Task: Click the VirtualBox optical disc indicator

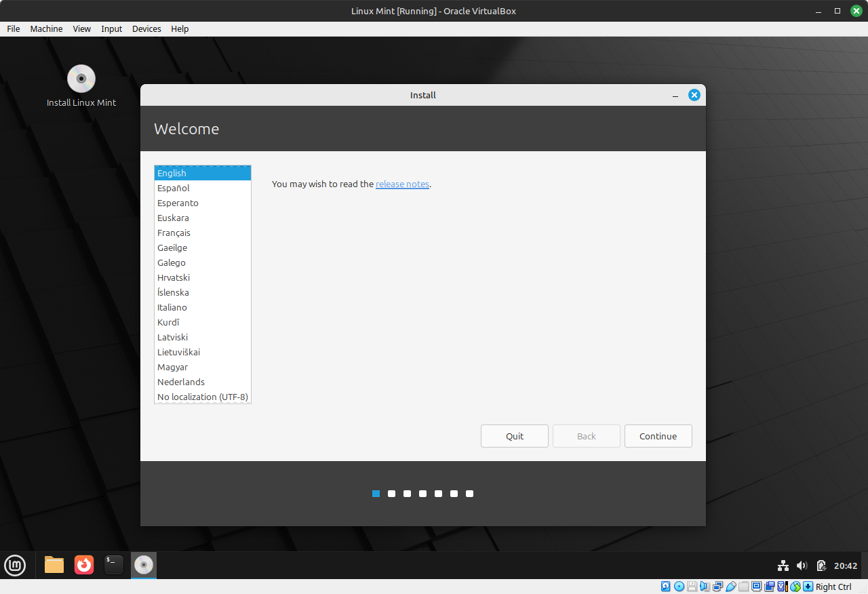Action: coord(679,587)
